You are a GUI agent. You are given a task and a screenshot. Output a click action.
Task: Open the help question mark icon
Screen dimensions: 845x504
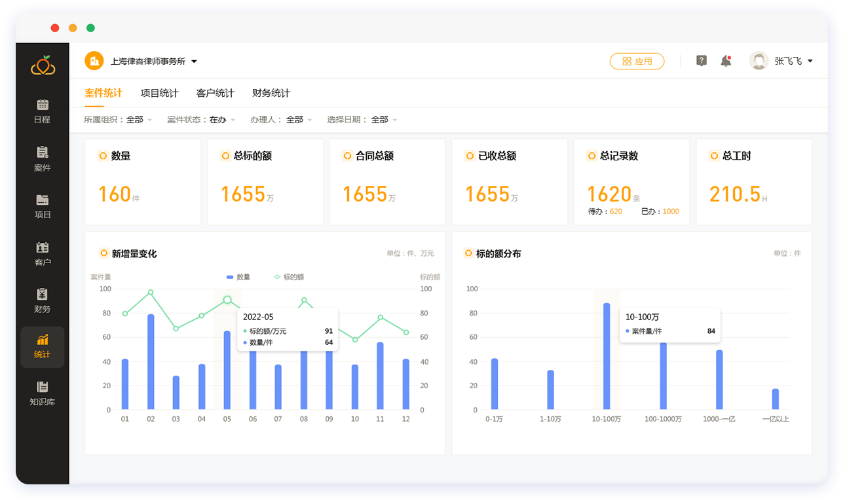[x=701, y=61]
